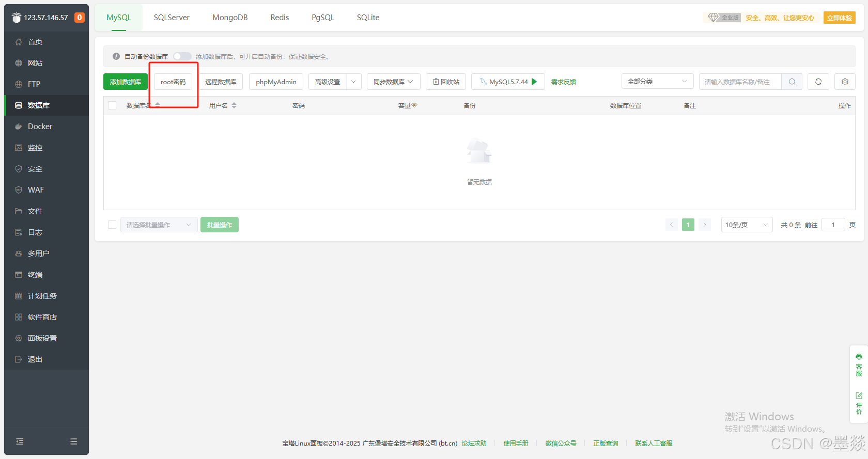Screen dimensions: 868x459
Task: Go to next page arrow
Action: pos(705,225)
